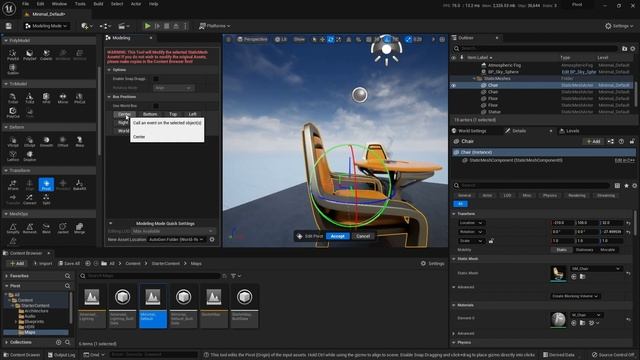The width and height of the screenshot is (640, 360).
Task: Select the Mirror tool icon
Action: click(x=63, y=98)
